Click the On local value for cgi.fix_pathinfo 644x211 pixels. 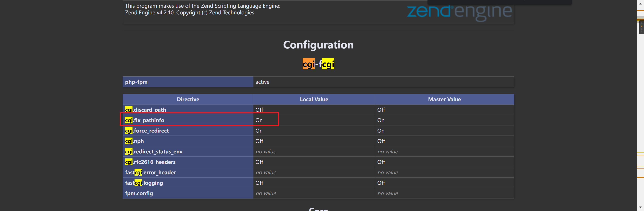259,120
